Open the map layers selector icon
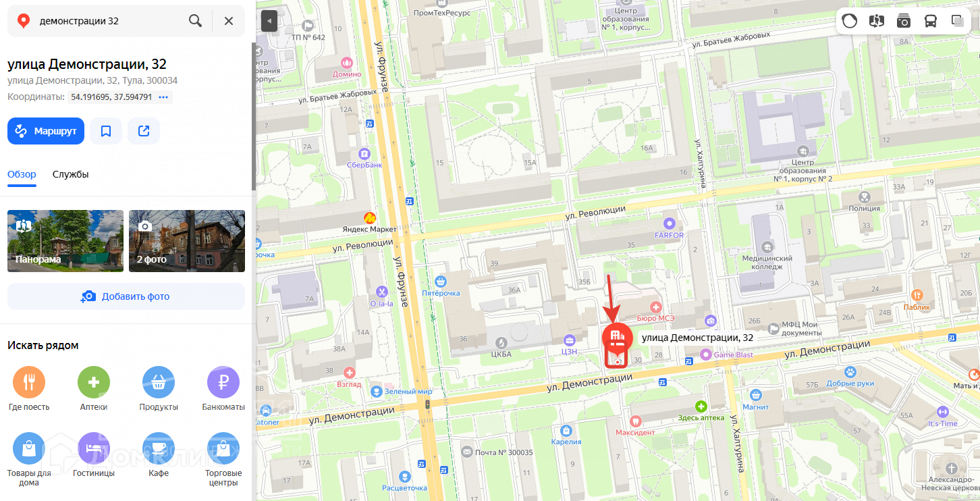This screenshot has width=980, height=501. coord(957,21)
